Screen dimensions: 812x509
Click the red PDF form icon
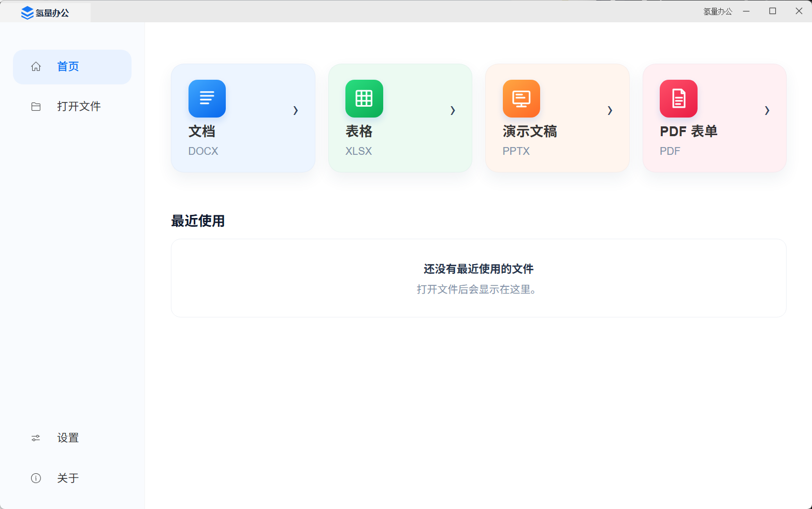[x=678, y=98]
